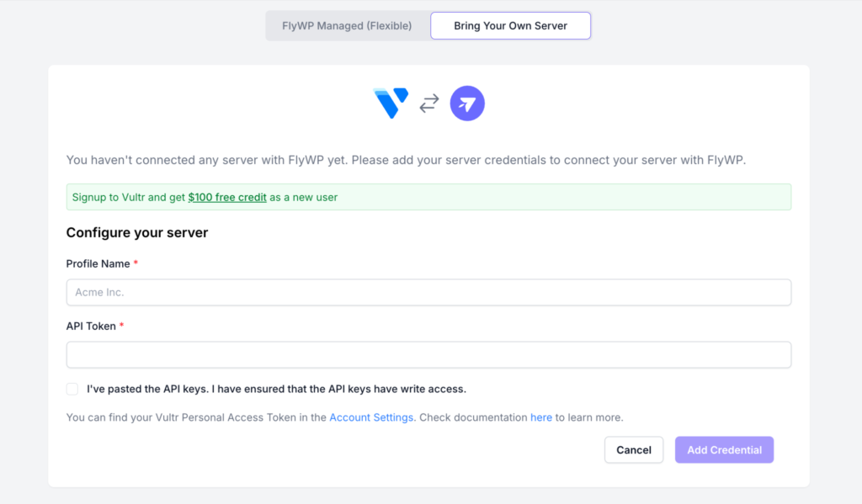The height and width of the screenshot is (504, 862).
Task: Open the Account Settings link
Action: [x=371, y=417]
